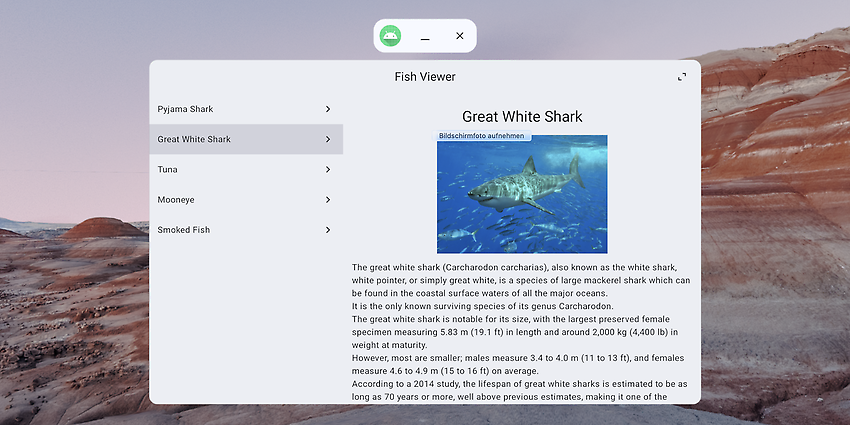Close the Fish Viewer window
Image resolution: width=850 pixels, height=425 pixels.
click(460, 36)
